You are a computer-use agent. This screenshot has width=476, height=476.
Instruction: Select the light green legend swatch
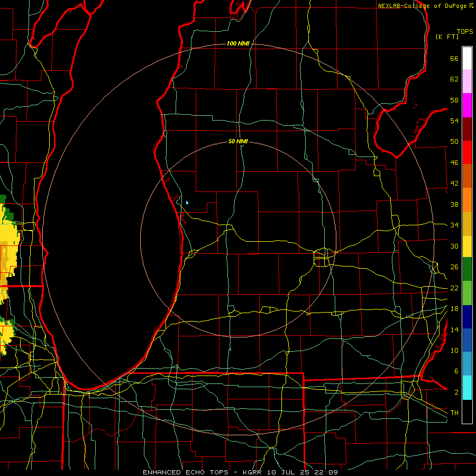tap(467, 293)
